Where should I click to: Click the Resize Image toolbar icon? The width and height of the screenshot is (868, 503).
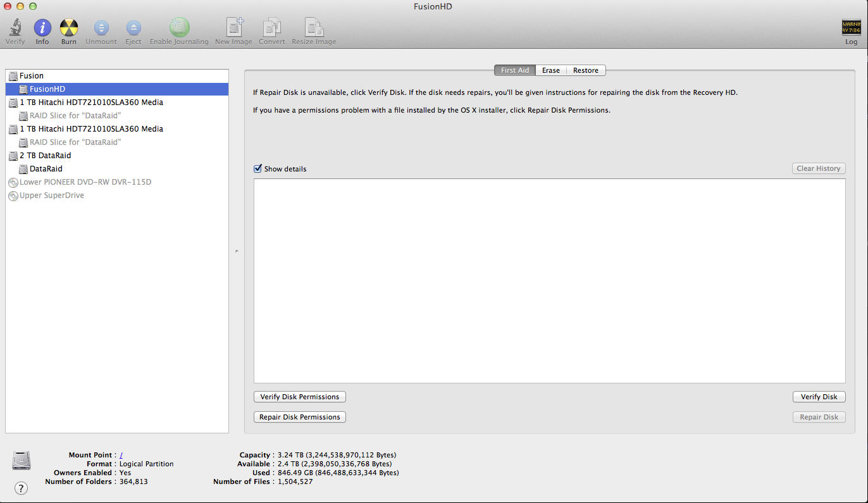(314, 28)
